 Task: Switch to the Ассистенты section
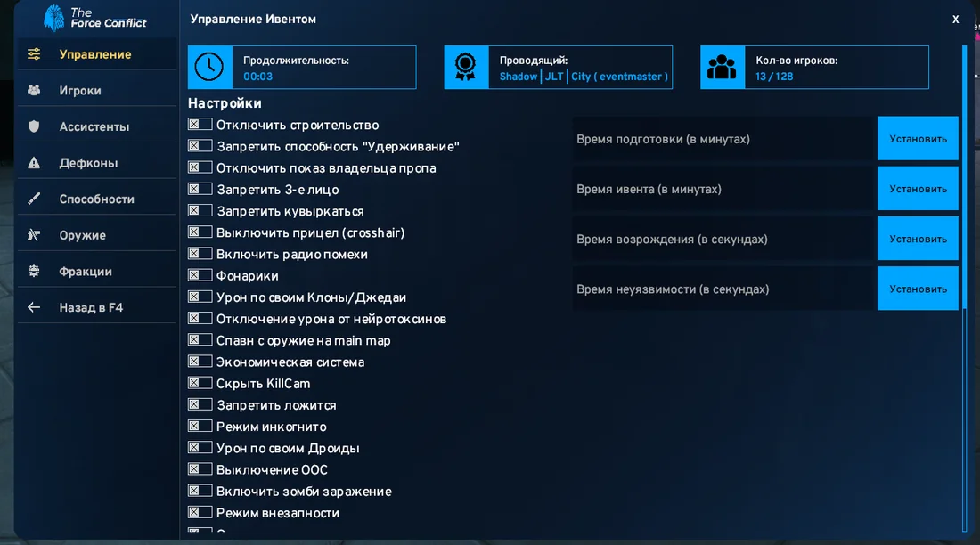tap(97, 126)
